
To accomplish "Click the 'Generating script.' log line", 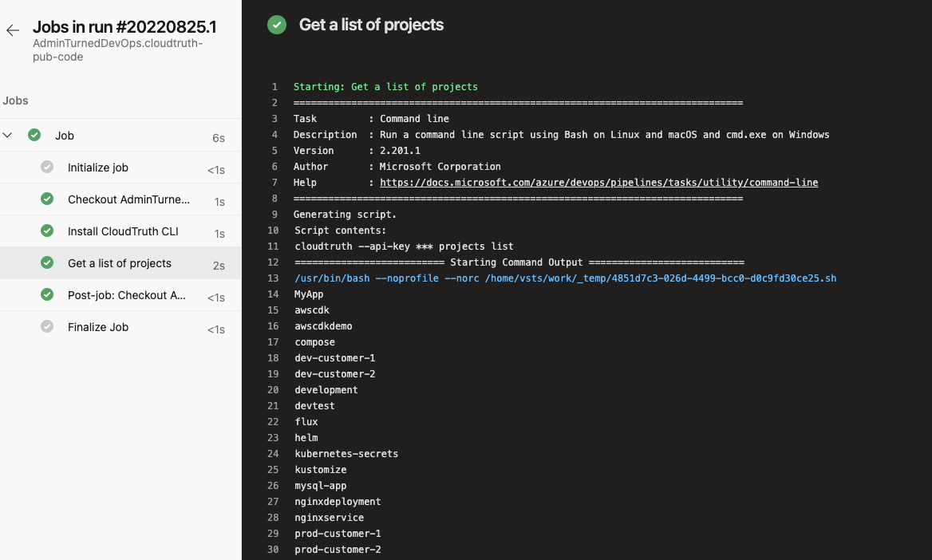I will point(345,214).
